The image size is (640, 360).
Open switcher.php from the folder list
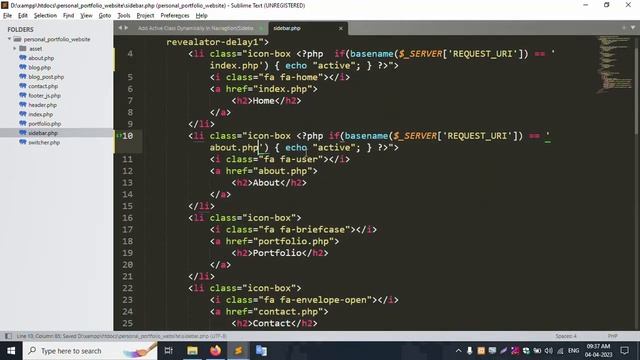point(44,142)
